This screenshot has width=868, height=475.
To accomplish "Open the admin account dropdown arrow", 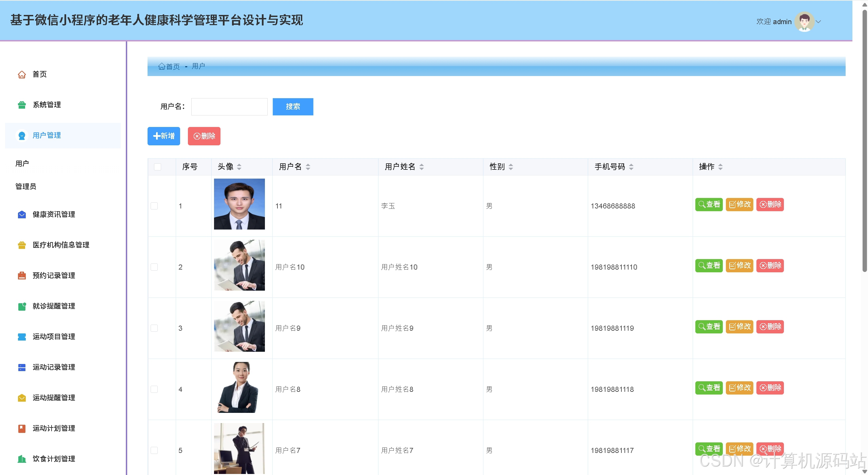I will point(818,22).
